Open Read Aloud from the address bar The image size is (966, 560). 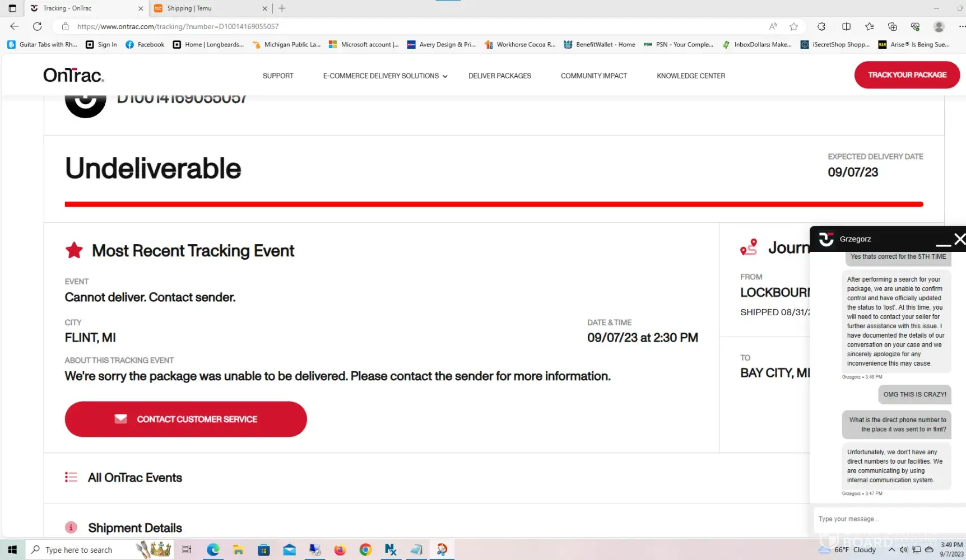point(773,26)
